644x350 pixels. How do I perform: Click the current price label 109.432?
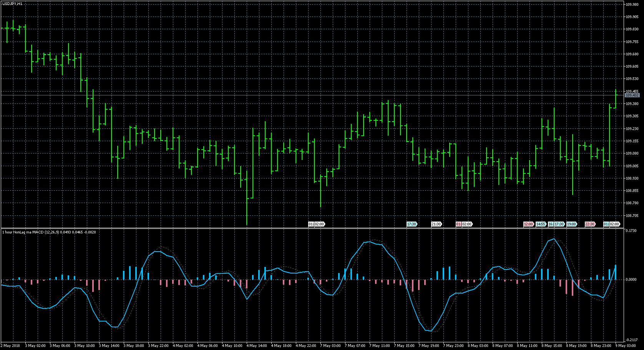pyautogui.click(x=632, y=95)
